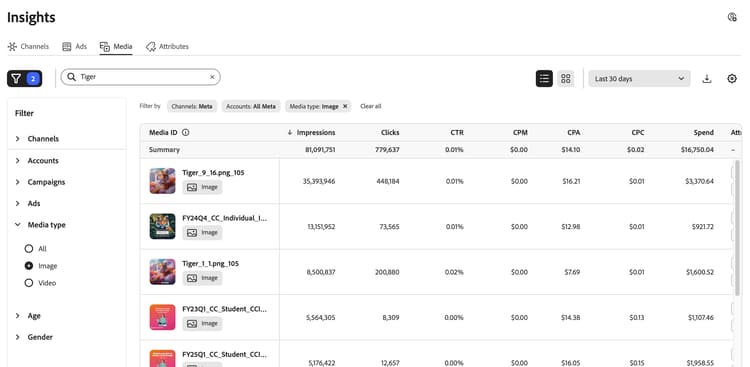Open table column settings gear

point(732,79)
